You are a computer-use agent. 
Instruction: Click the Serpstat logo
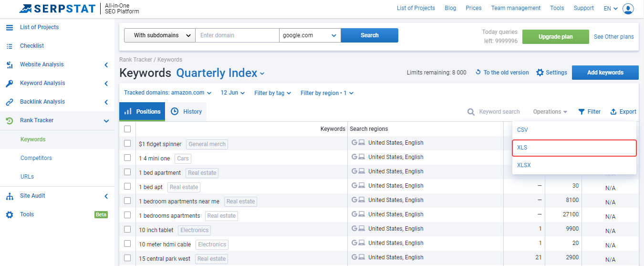click(x=57, y=8)
